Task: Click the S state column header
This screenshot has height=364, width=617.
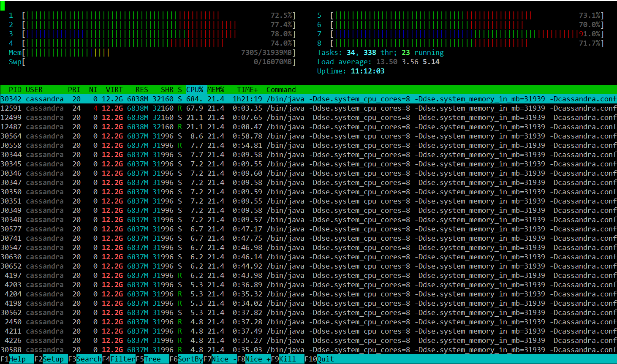Action: tap(180, 90)
